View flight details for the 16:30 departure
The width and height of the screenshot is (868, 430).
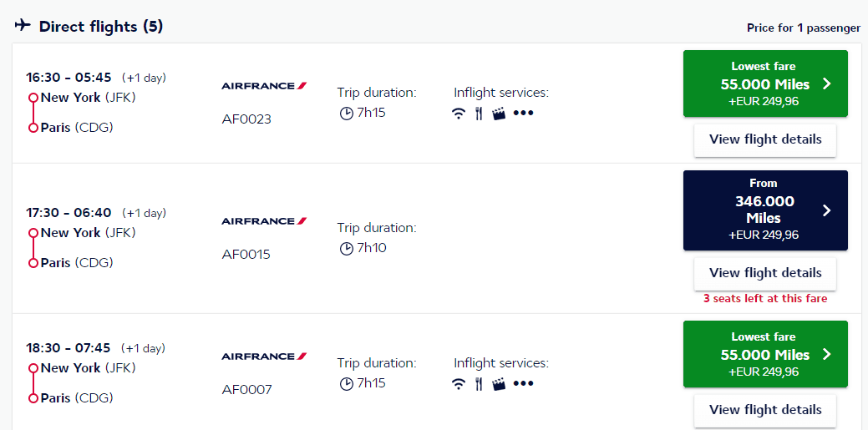click(x=764, y=139)
